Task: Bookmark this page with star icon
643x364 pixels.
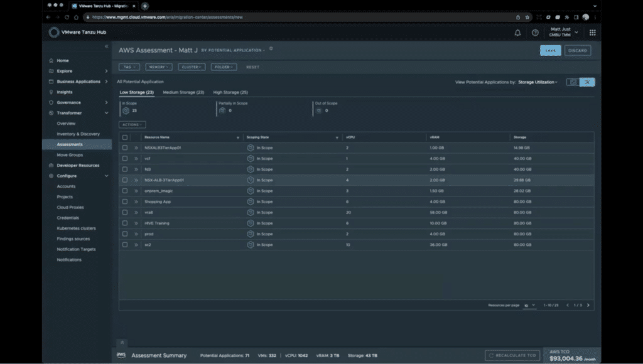Action: (527, 17)
